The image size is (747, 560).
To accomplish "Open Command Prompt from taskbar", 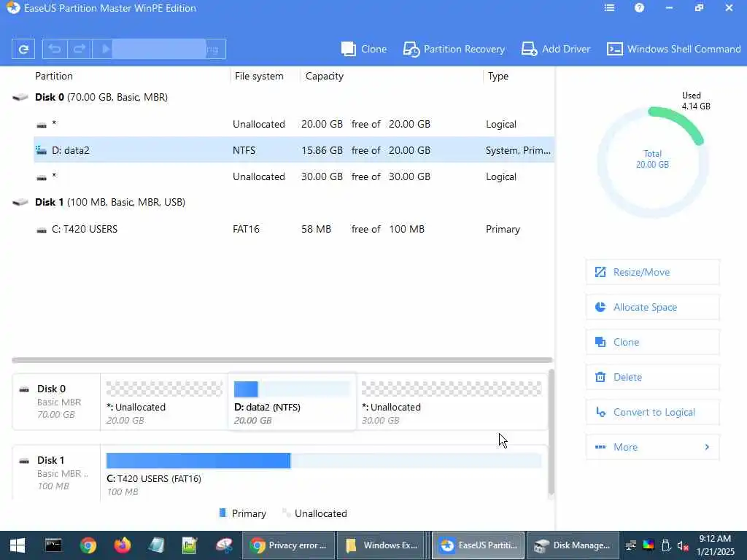I will (x=53, y=545).
